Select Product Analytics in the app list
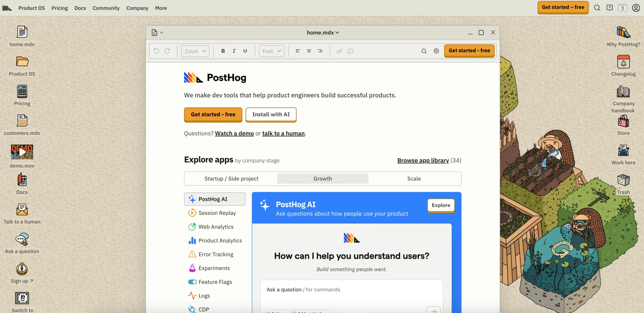 [x=215, y=241]
